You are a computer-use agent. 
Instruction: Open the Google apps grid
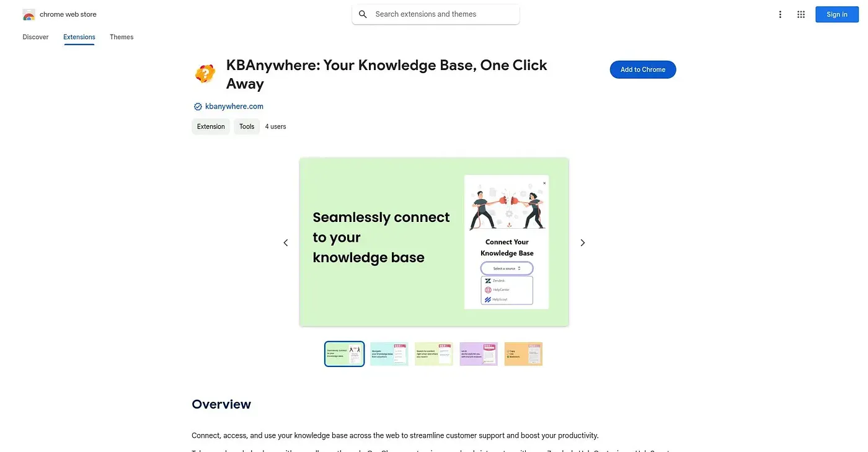coord(801,14)
